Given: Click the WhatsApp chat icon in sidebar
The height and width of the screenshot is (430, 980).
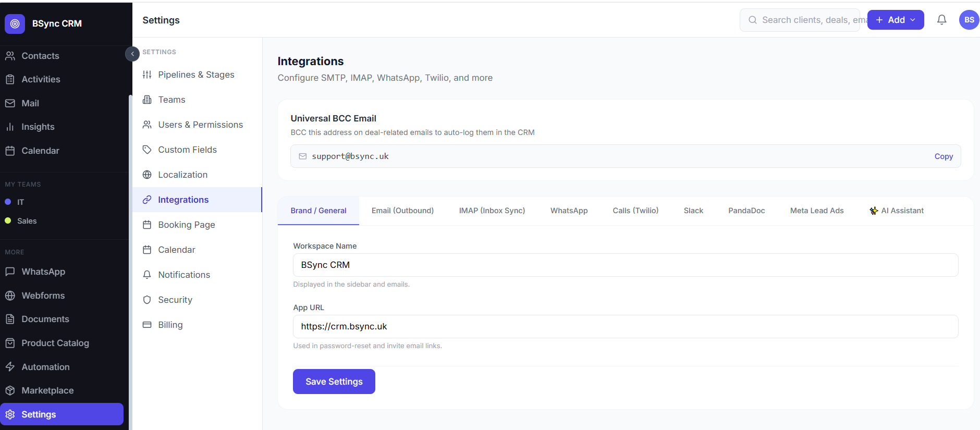Looking at the screenshot, I should (x=10, y=272).
